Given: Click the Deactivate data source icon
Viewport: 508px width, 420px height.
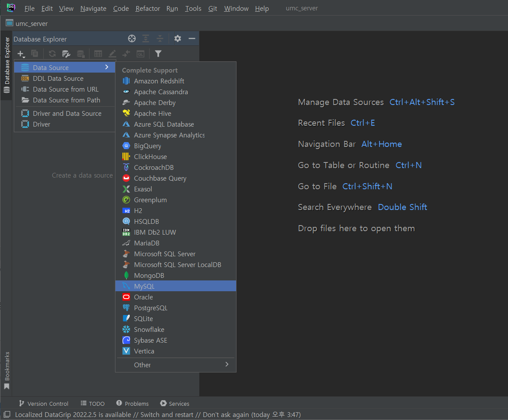Looking at the screenshot, I should click(81, 54).
